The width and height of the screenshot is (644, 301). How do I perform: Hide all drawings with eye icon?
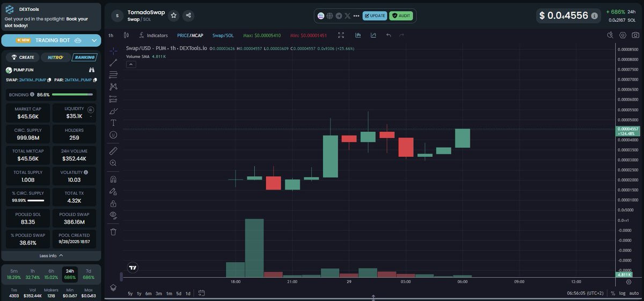pyautogui.click(x=113, y=215)
